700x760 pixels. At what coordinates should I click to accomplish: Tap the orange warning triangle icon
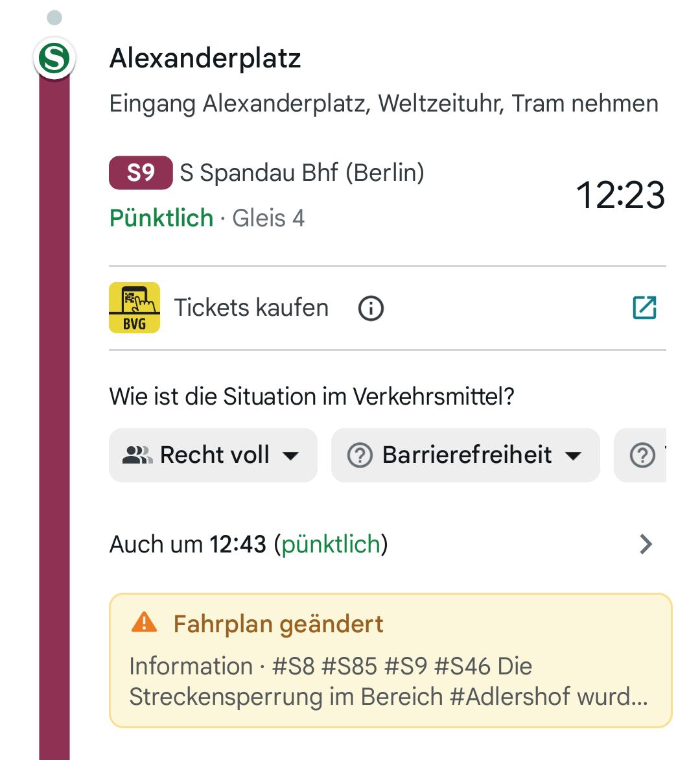click(144, 623)
